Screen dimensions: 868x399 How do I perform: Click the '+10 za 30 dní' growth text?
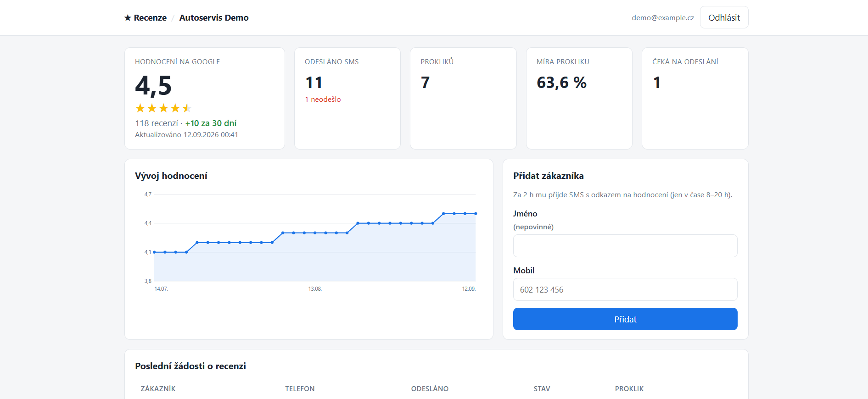click(x=211, y=123)
